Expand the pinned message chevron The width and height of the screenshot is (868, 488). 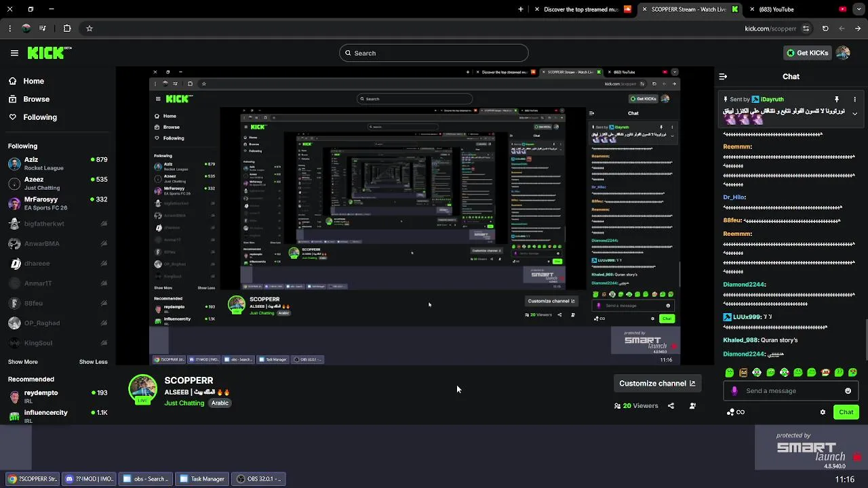pyautogui.click(x=854, y=114)
